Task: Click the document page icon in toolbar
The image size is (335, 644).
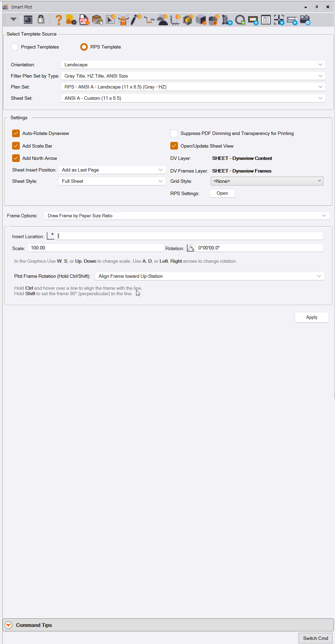Action: coord(266,20)
